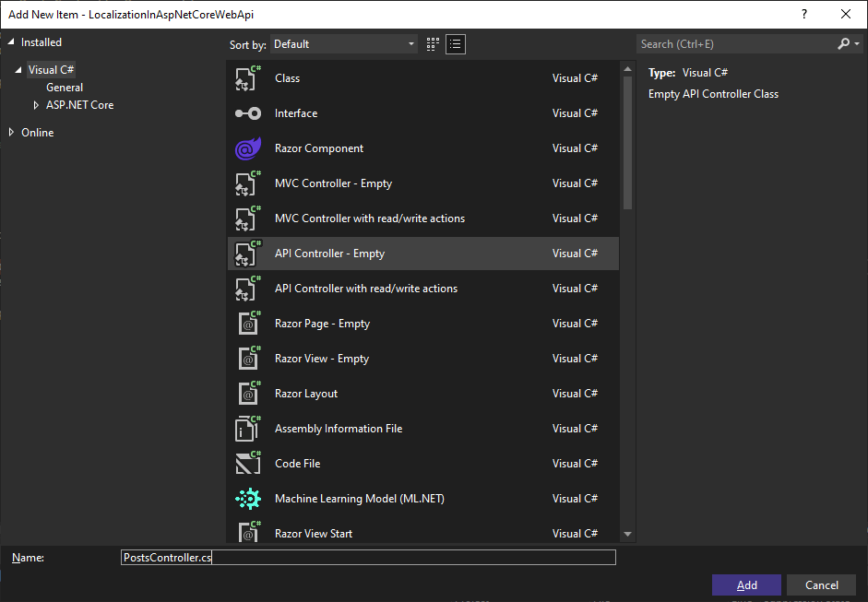Select General under Visual C#
Image resolution: width=868 pixels, height=602 pixels.
(x=64, y=87)
